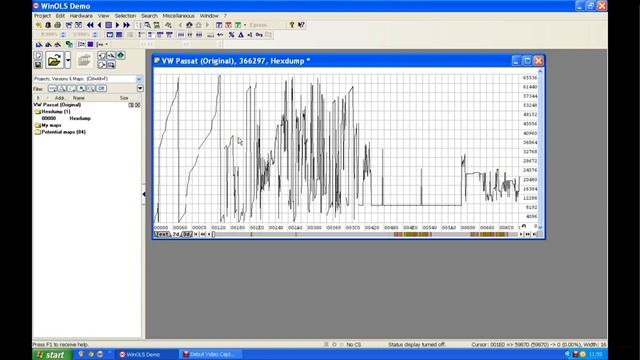The height and width of the screenshot is (360, 640).
Task: Open the Window menu
Action: tap(209, 16)
